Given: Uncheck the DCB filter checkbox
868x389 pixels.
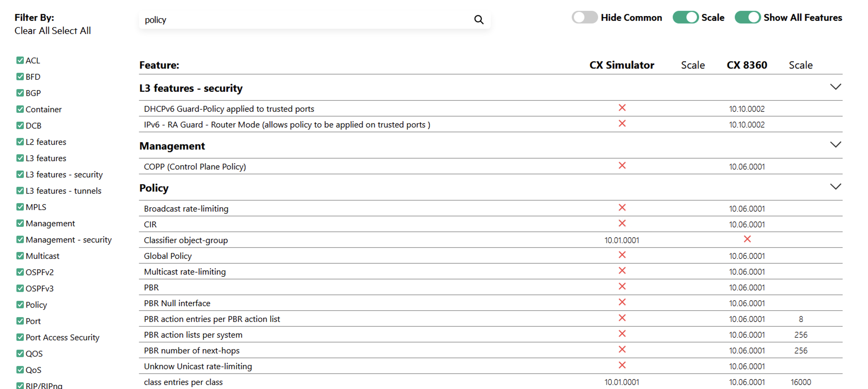Looking at the screenshot, I should (20, 125).
